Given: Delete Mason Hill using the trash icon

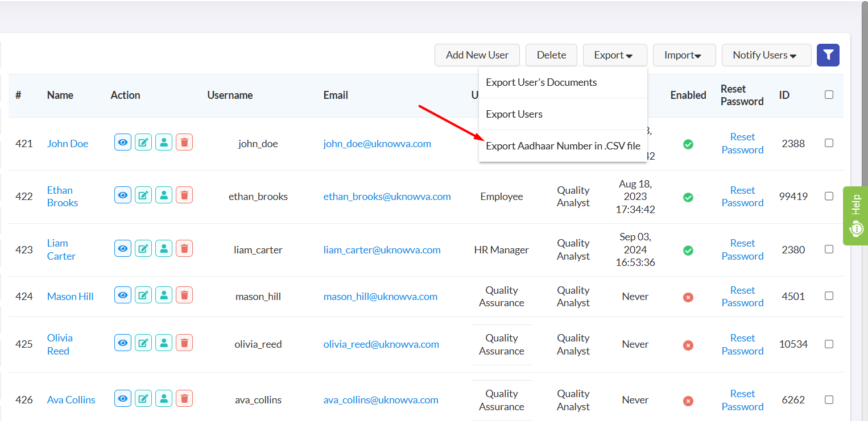Looking at the screenshot, I should tap(184, 295).
